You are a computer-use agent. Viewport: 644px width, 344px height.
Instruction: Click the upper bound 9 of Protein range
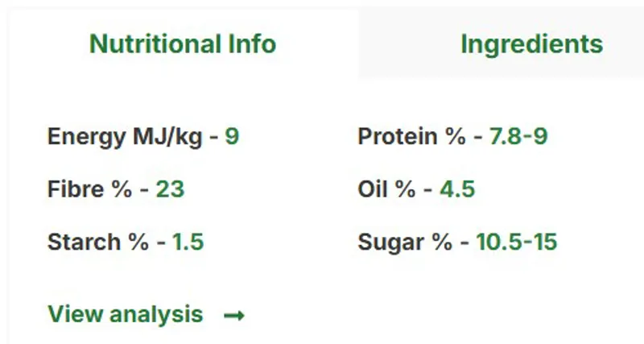[x=540, y=137]
